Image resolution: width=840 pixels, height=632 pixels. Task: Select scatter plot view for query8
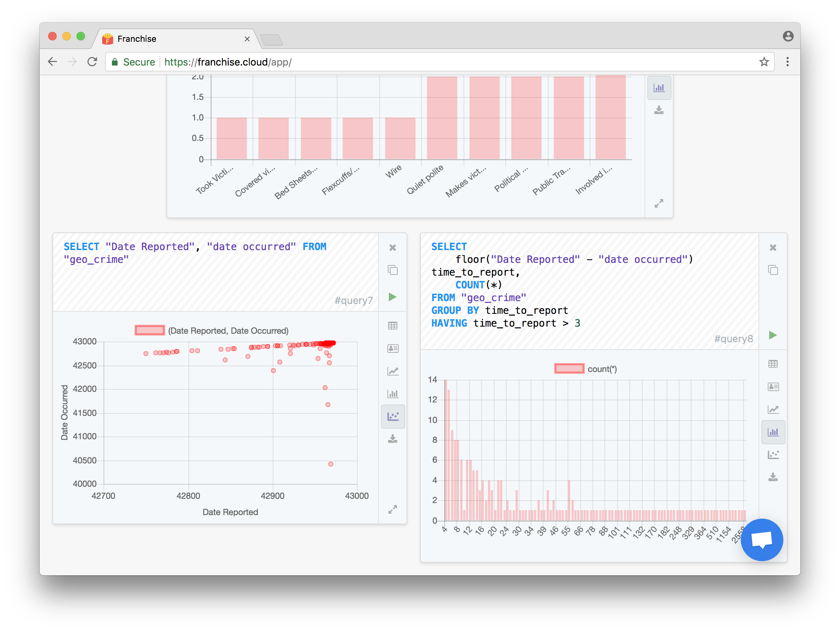coord(773,455)
